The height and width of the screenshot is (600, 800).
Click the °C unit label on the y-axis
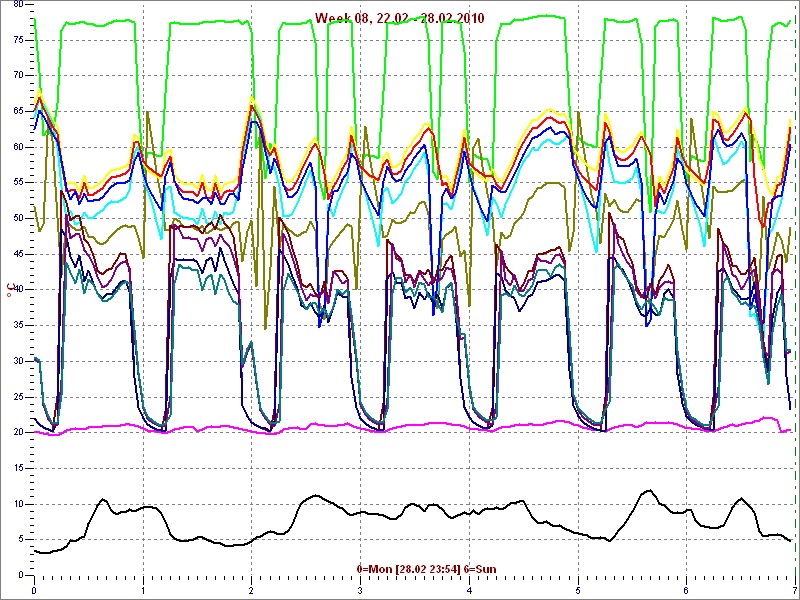(x=11, y=290)
